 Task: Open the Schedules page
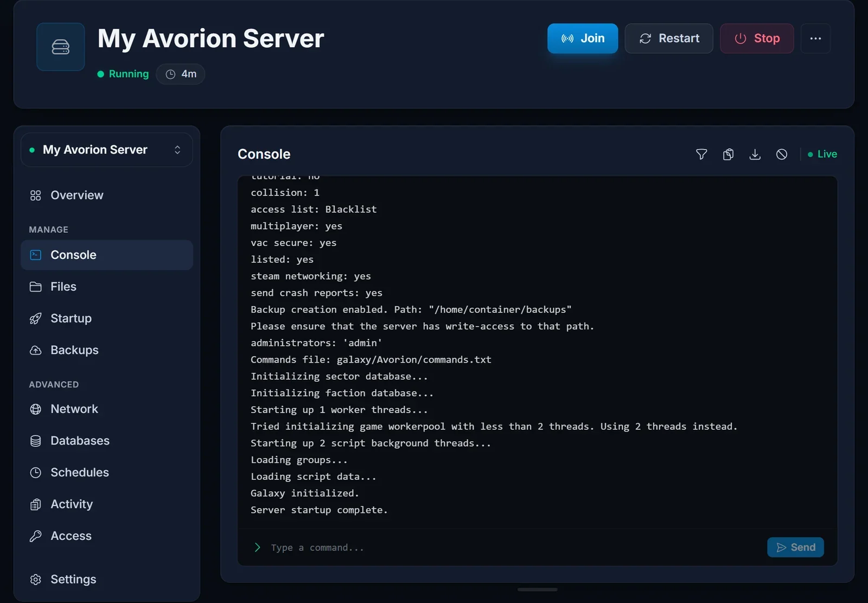(107, 473)
